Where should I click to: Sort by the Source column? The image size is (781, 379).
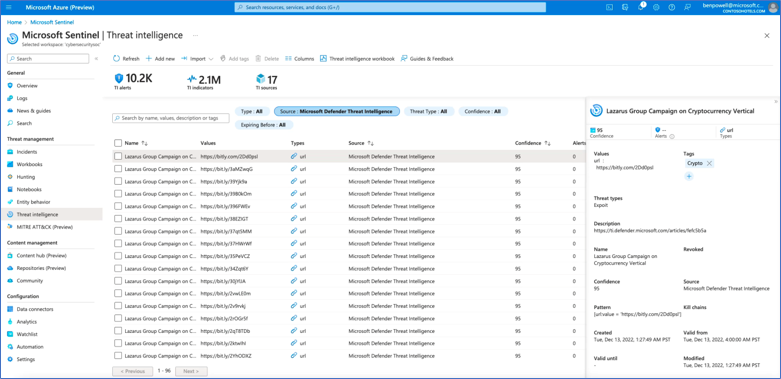tap(361, 143)
